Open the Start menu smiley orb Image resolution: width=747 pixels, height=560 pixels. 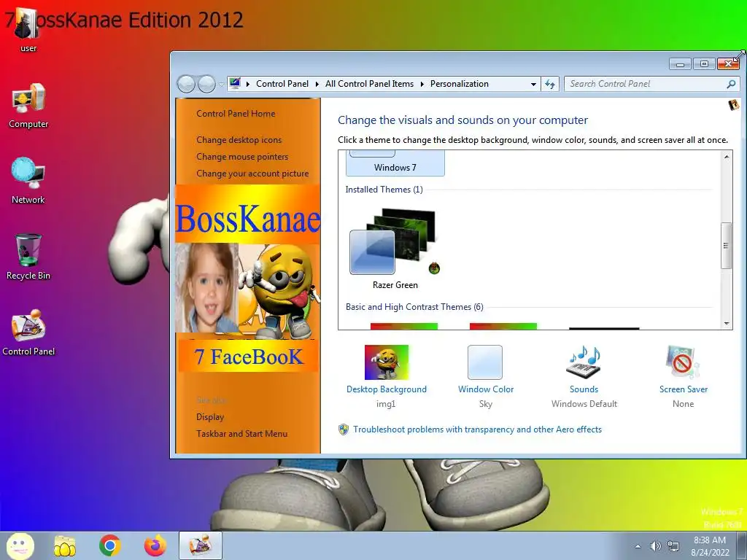pyautogui.click(x=20, y=546)
